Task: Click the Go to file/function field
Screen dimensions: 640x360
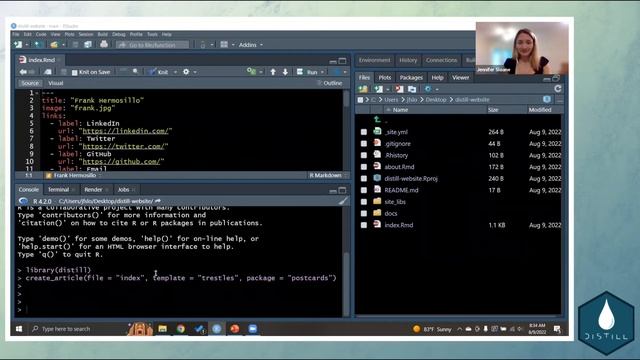Action: pos(153,45)
